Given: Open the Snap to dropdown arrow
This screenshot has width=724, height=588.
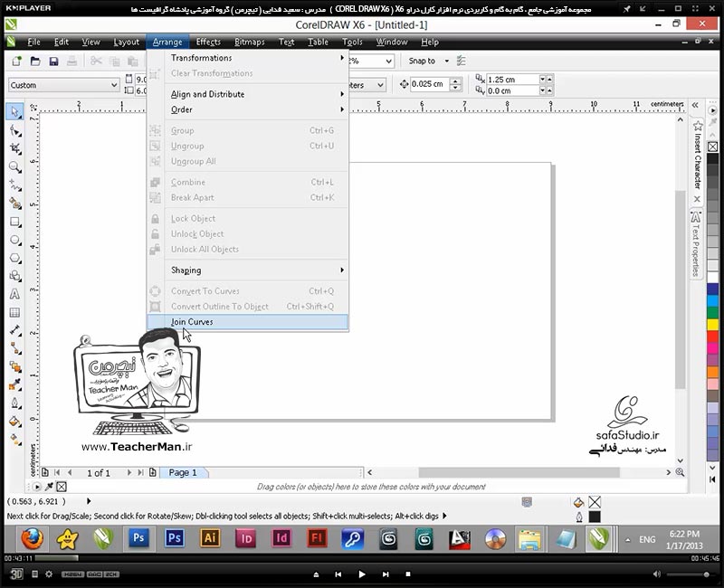Looking at the screenshot, I should coord(446,61).
